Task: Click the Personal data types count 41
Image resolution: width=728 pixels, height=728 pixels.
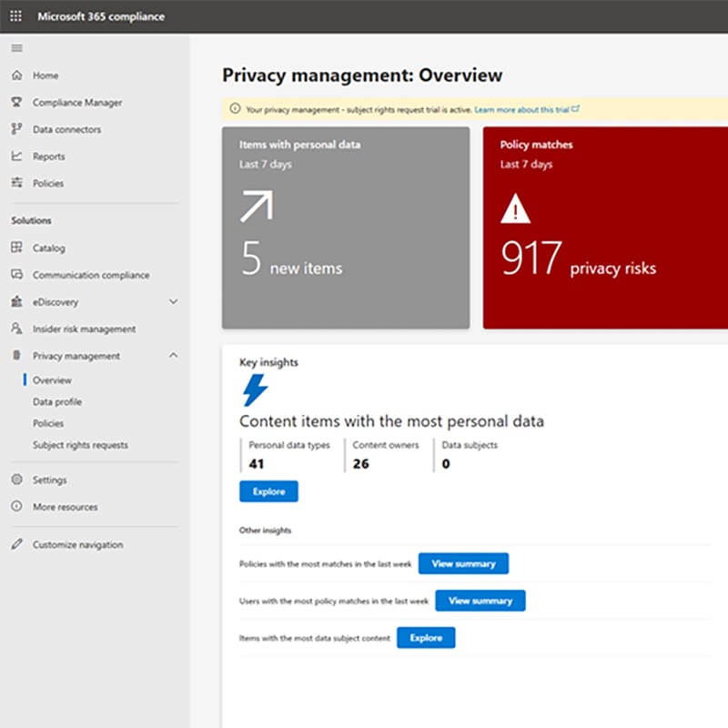Action: click(x=257, y=463)
